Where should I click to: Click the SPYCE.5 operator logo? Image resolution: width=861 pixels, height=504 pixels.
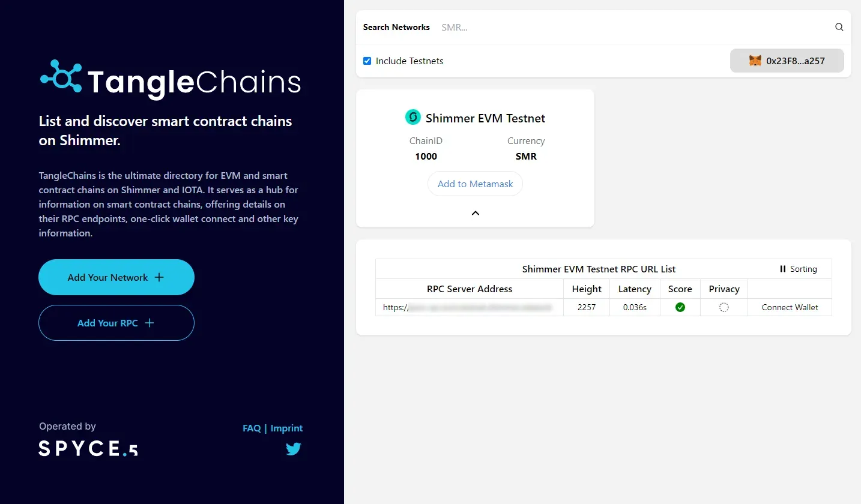pos(88,448)
